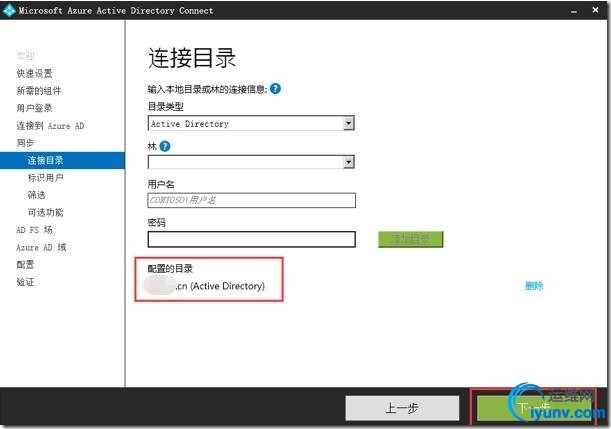The height and width of the screenshot is (429, 611).
Task: Click the greyed 欢迎 sidebar step
Action: [x=25, y=56]
